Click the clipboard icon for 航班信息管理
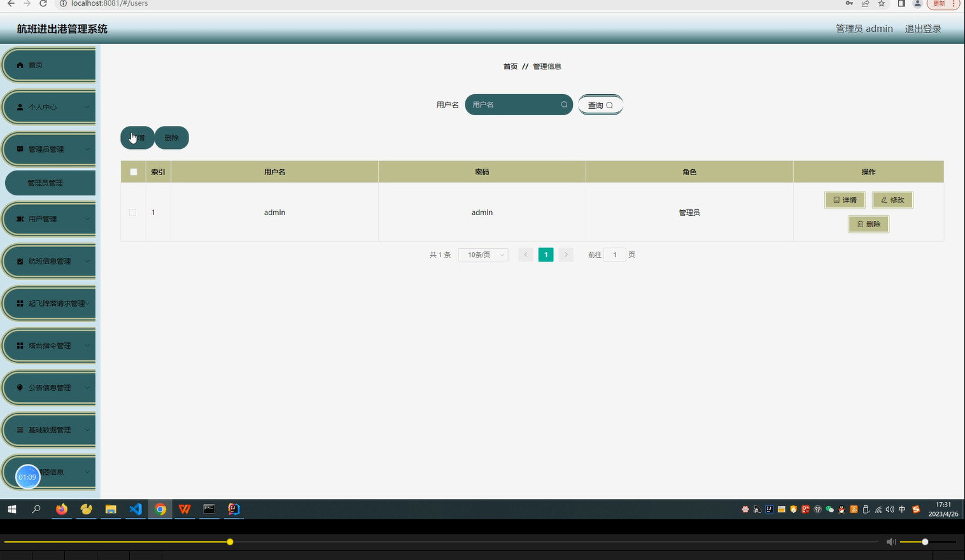The image size is (965, 560). (x=20, y=261)
